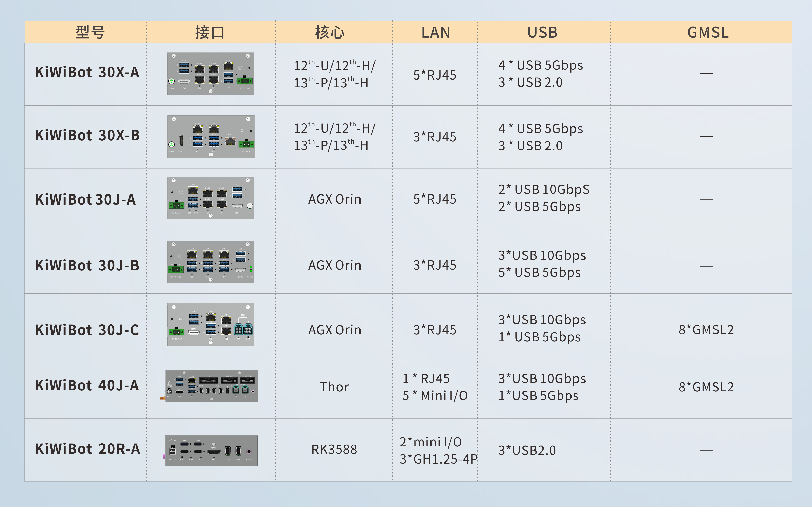The image size is (812, 507).
Task: Click the KiWiBot 30X-B interface panel image
Action: (211, 136)
